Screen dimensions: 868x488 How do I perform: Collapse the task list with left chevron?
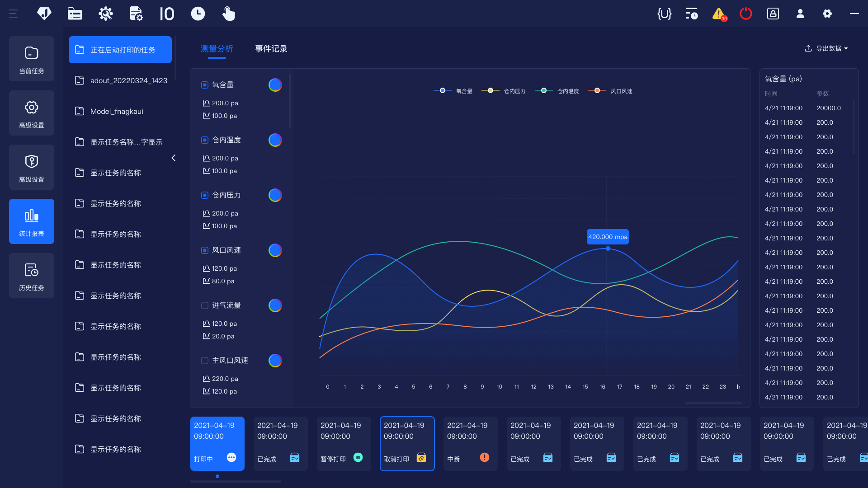[x=174, y=158]
